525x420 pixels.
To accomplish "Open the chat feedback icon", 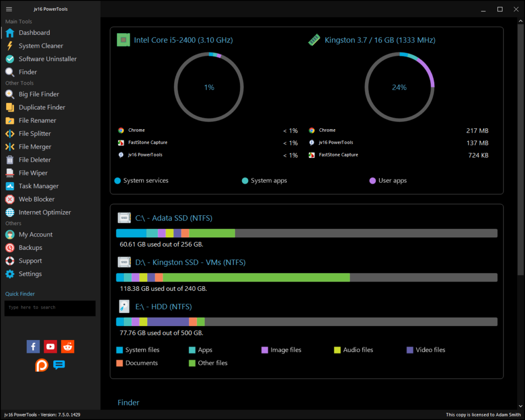I will point(59,365).
